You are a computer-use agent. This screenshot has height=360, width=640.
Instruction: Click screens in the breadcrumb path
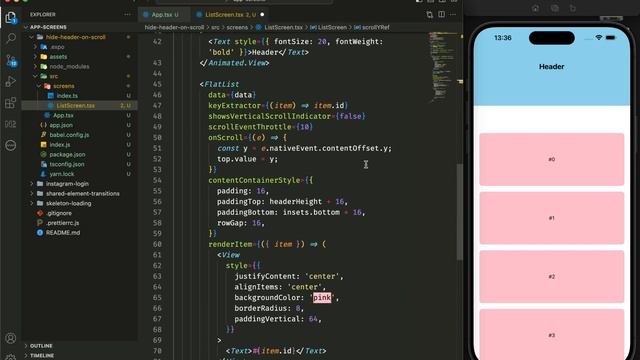click(x=237, y=27)
